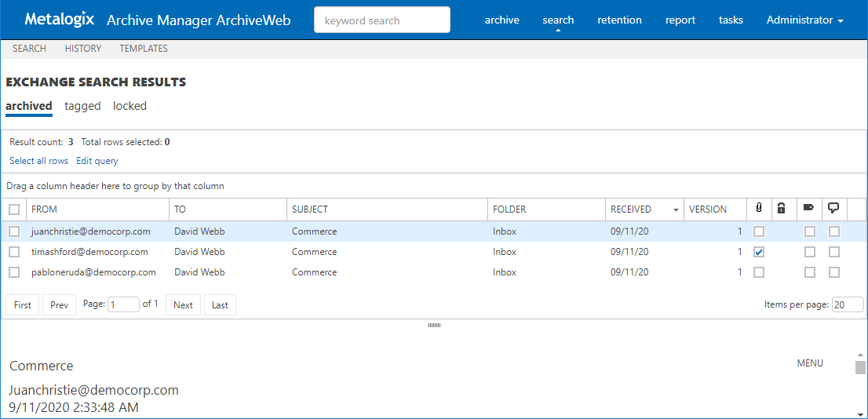Click the tag column header icon
Screen dimensions: 868x419
pyautogui.click(x=809, y=209)
